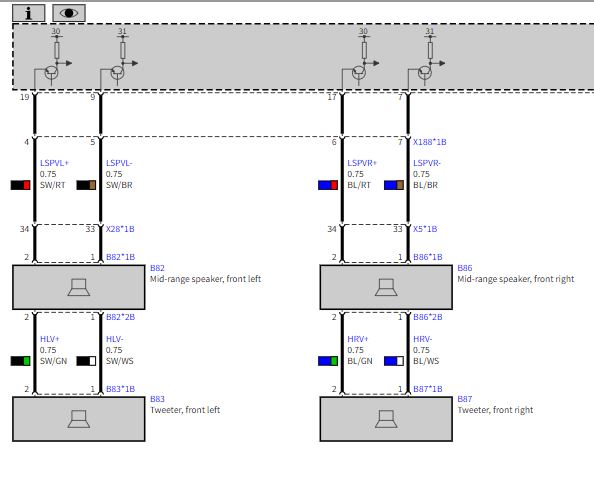The image size is (594, 478).
Task: Click the BL/GN blue-green wire color swatch
Action: click(x=328, y=361)
